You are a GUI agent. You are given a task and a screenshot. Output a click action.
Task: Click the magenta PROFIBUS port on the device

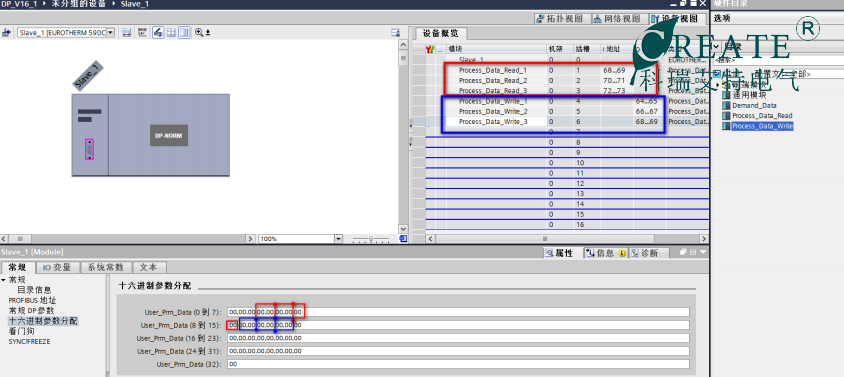[89, 149]
